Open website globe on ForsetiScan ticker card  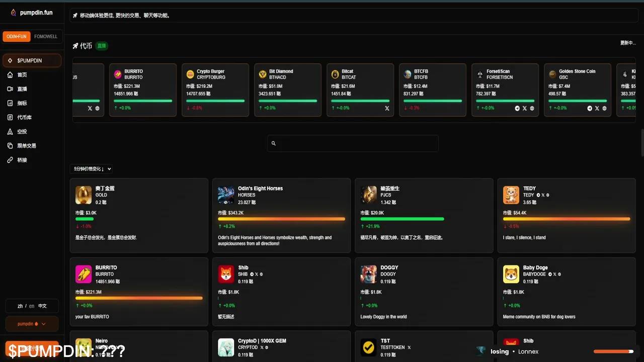pos(532,108)
